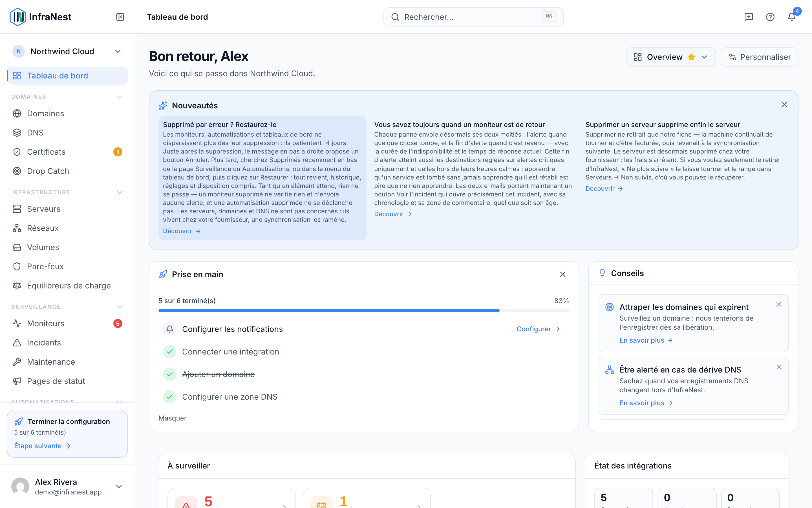This screenshot has width=812, height=508.
Task: Click the target icon on the expiring domains tip
Action: pyautogui.click(x=609, y=307)
